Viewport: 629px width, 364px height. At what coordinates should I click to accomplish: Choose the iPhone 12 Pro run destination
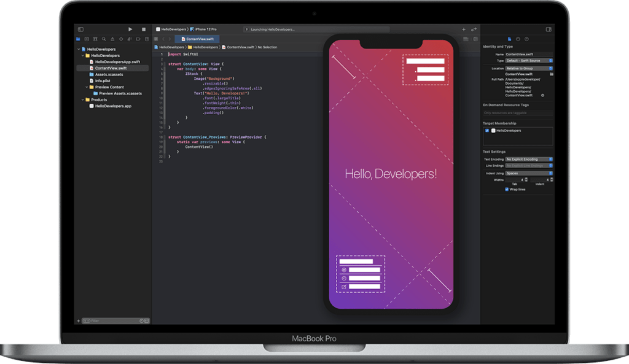pos(205,29)
